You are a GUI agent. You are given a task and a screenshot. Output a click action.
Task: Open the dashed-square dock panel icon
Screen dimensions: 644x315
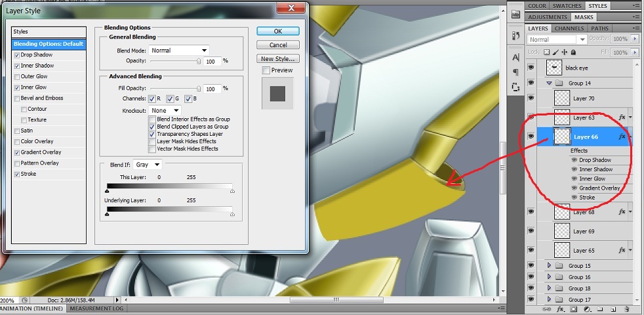tap(515, 87)
